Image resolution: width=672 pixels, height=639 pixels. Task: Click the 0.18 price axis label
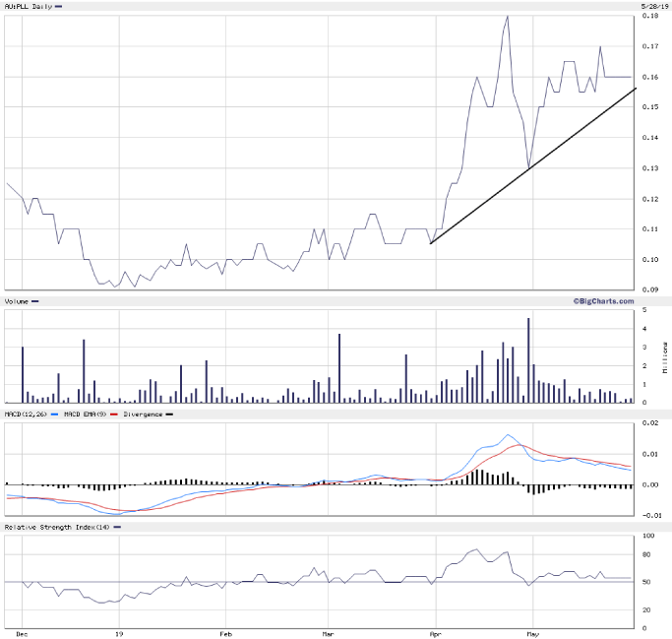point(650,17)
